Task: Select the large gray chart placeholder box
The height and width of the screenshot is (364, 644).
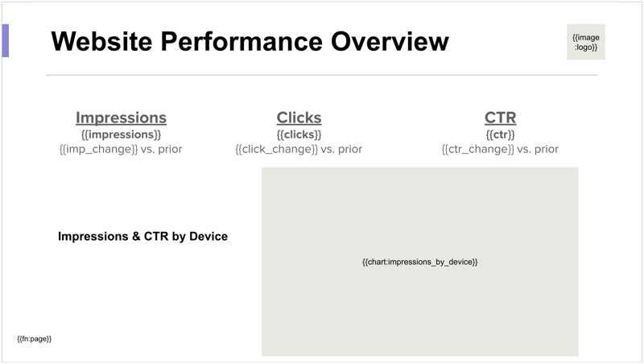Action: (419, 314)
